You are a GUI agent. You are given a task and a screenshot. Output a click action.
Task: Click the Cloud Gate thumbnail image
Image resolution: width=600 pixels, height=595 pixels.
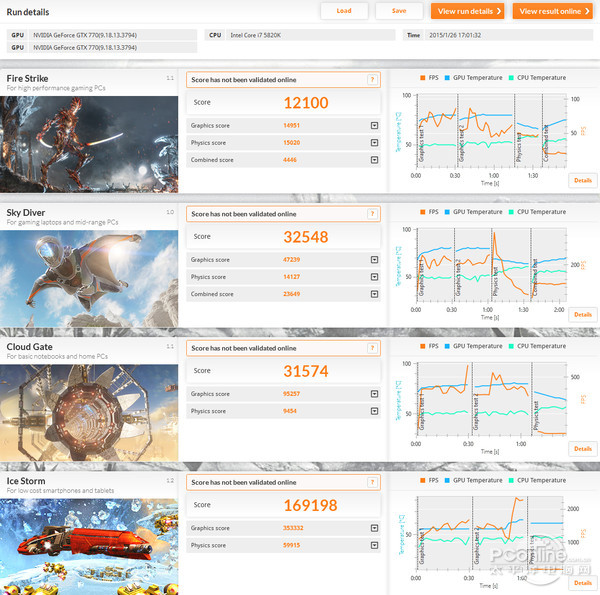(x=89, y=413)
